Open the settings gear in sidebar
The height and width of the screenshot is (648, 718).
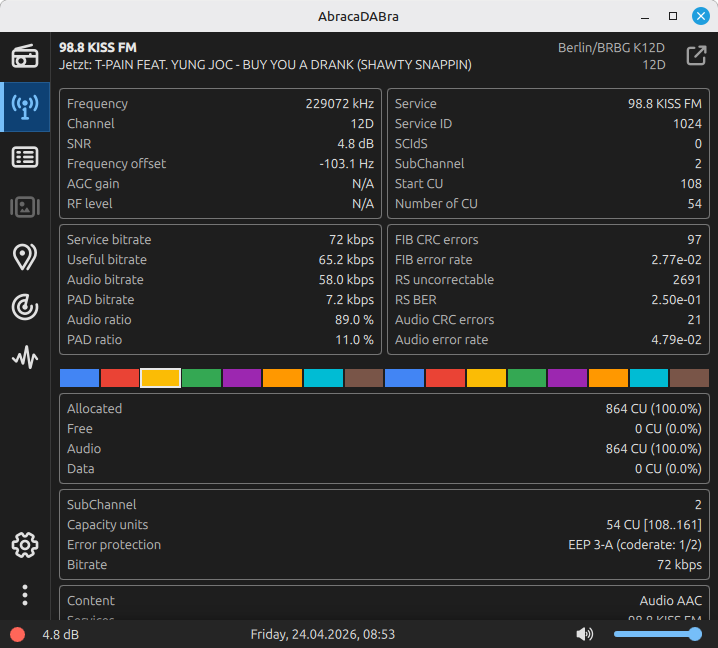25,545
